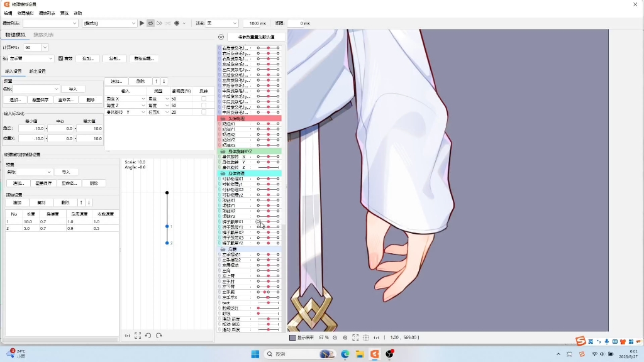Image resolution: width=644 pixels, height=362 pixels.
Task: Select pendulum point 1 in the graph
Action: pyautogui.click(x=167, y=226)
